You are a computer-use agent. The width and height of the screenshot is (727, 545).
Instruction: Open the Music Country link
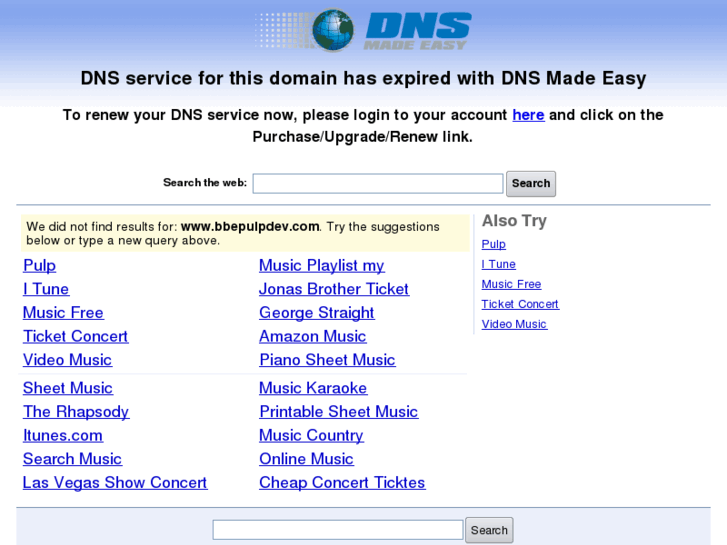311,436
